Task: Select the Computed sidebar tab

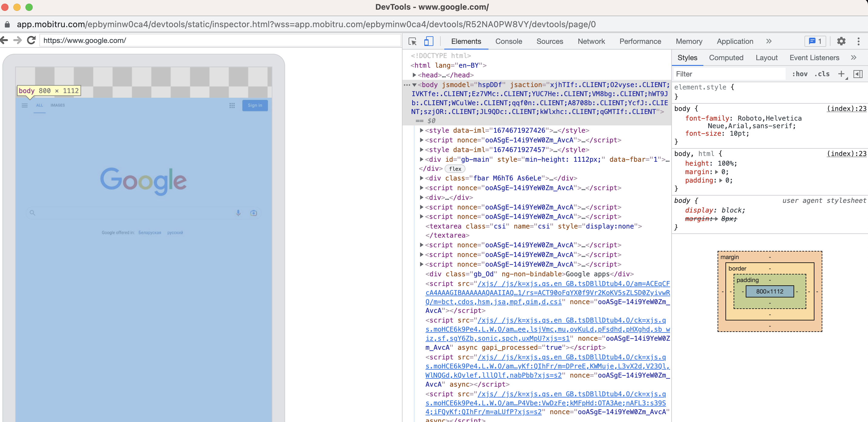Action: (726, 57)
